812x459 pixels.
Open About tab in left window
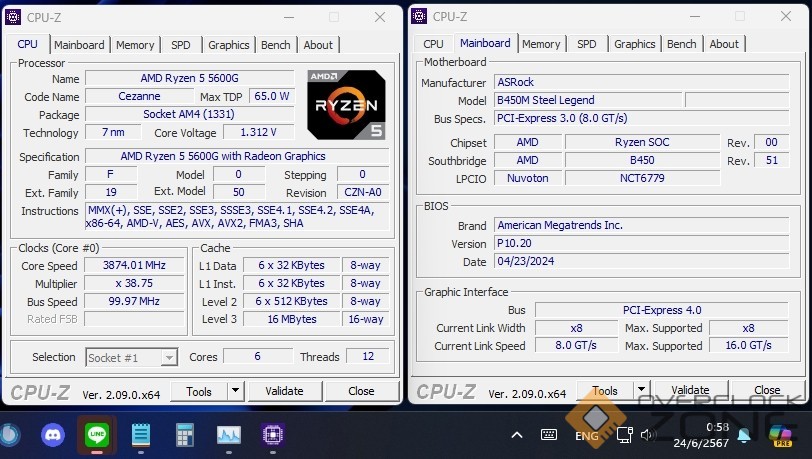pyautogui.click(x=318, y=45)
